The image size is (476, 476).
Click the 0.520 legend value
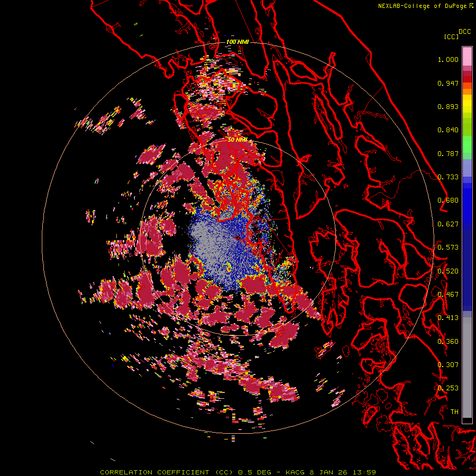pyautogui.click(x=448, y=271)
